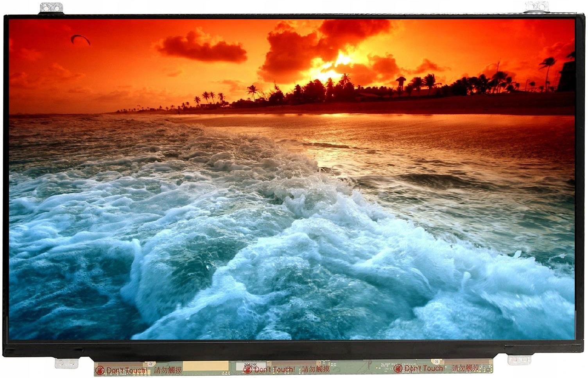Viewport: 588px width, 378px height.
Task: Click the kite silhouette in the sky
Action: click(80, 39)
